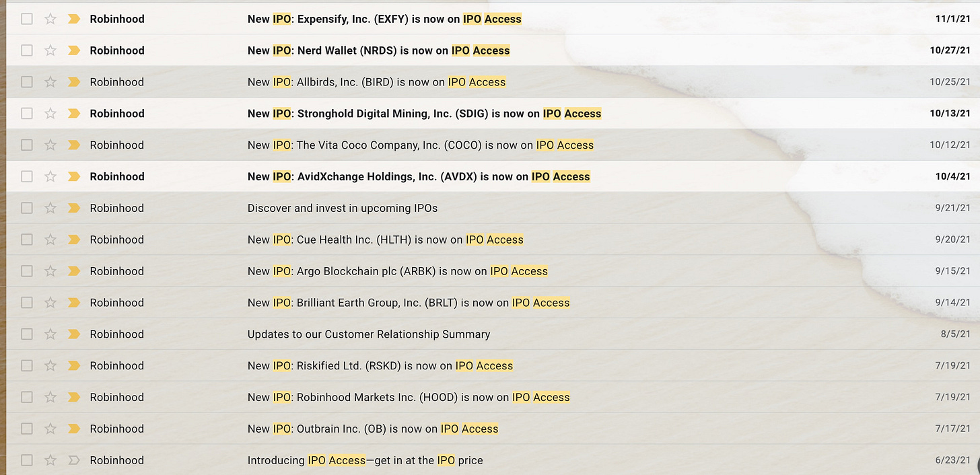980x475 pixels.
Task: Mark Introducing IPO Access email as important
Action: (74, 460)
